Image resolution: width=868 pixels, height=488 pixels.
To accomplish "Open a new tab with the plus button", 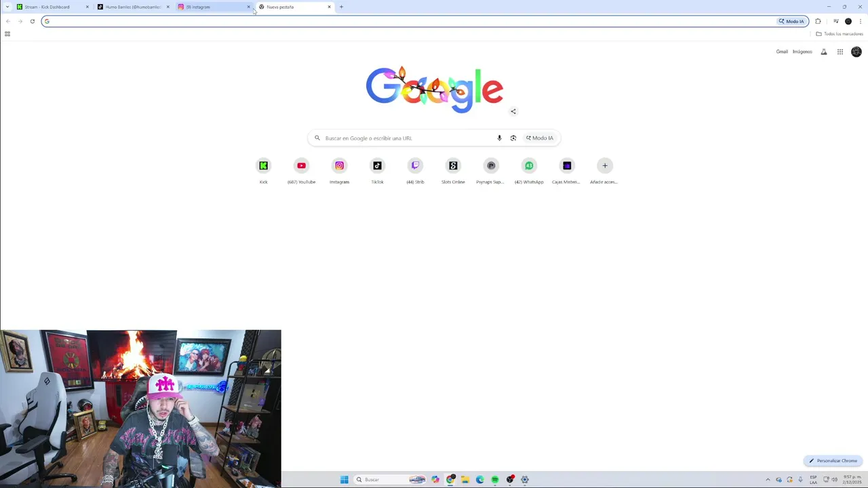I will pyautogui.click(x=341, y=7).
